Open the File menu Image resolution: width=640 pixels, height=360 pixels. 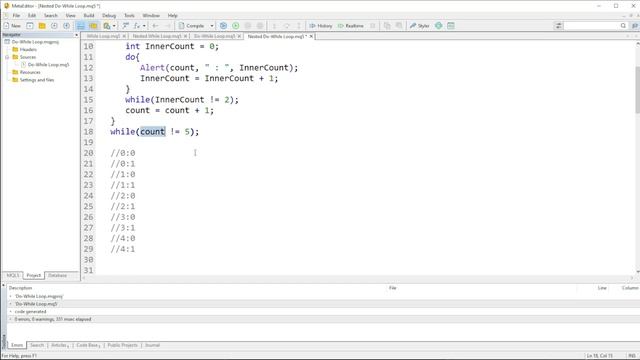point(16,16)
